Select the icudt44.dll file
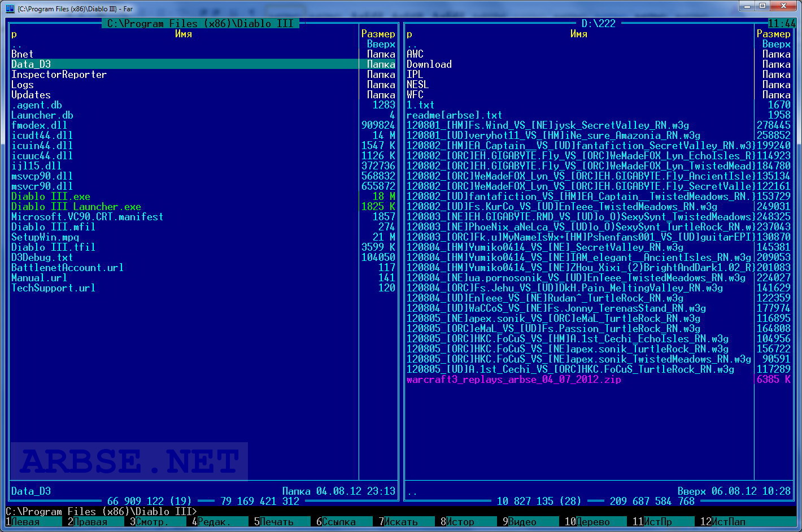802x532 pixels. (x=42, y=136)
